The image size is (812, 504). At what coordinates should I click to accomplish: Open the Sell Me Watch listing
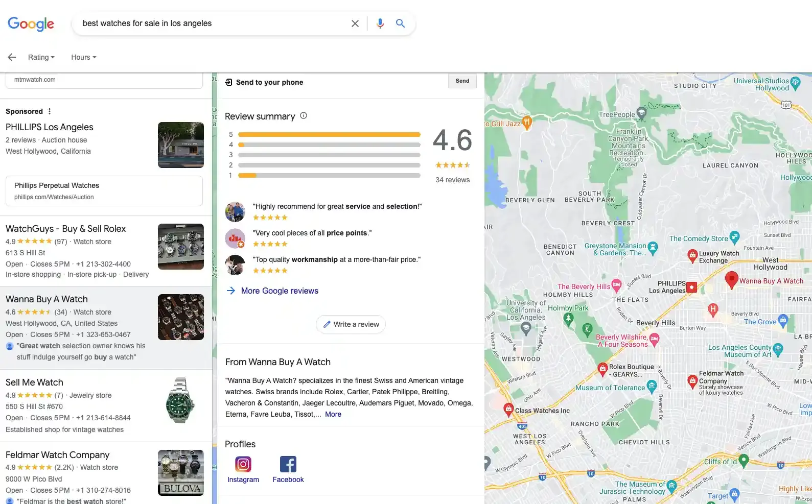(34, 382)
